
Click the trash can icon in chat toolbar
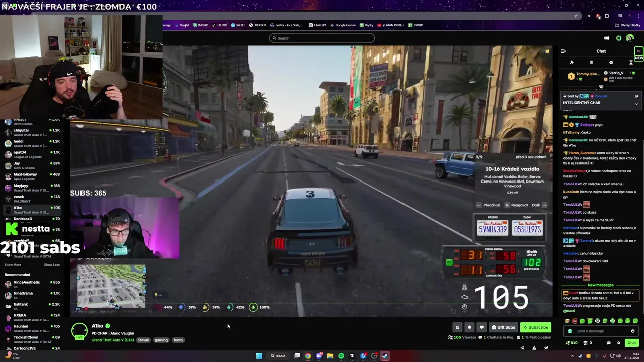(591, 63)
